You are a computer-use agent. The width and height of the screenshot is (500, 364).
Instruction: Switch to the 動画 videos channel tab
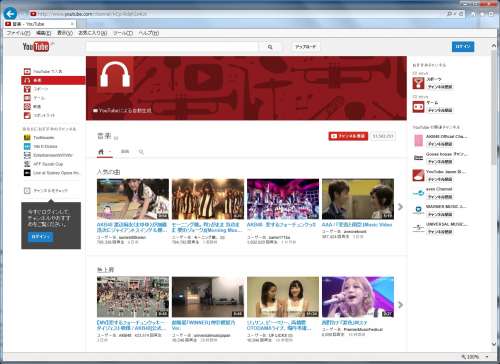pyautogui.click(x=125, y=152)
